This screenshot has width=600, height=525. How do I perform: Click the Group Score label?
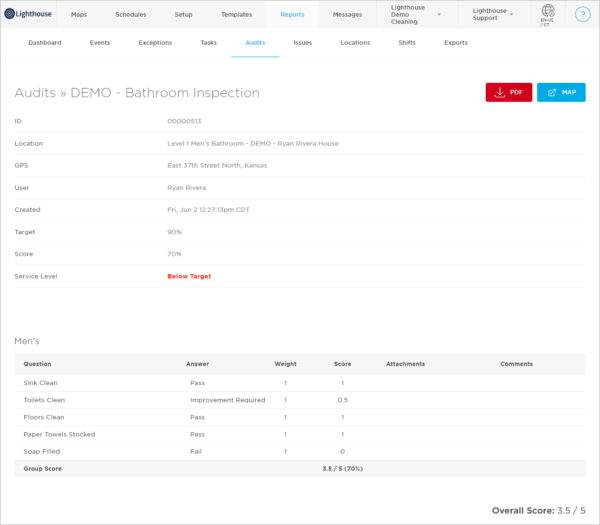click(x=42, y=469)
